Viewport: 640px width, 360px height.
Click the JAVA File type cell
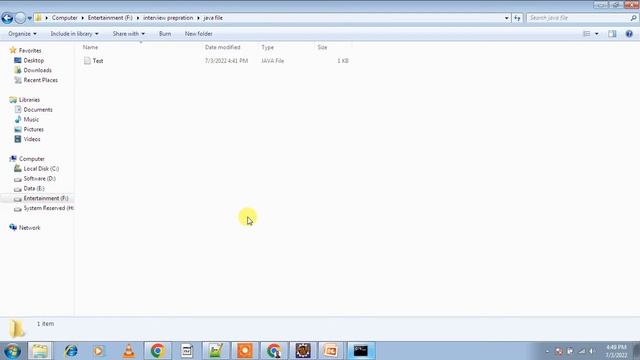point(272,61)
